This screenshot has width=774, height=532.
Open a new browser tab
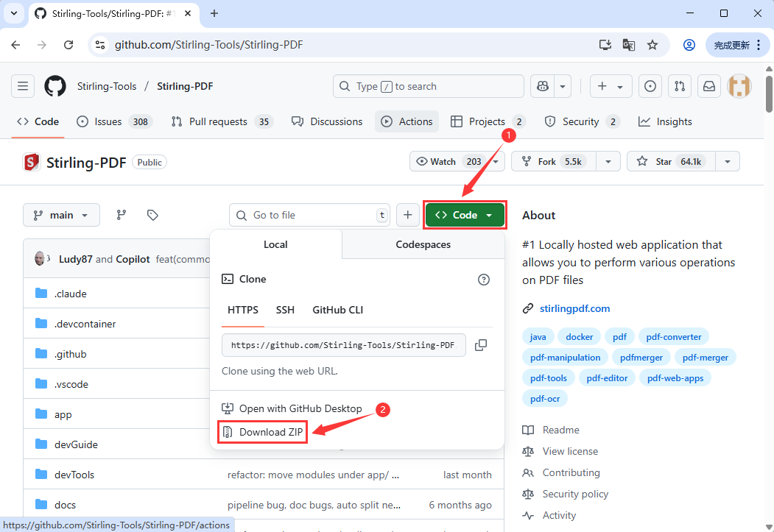point(214,13)
